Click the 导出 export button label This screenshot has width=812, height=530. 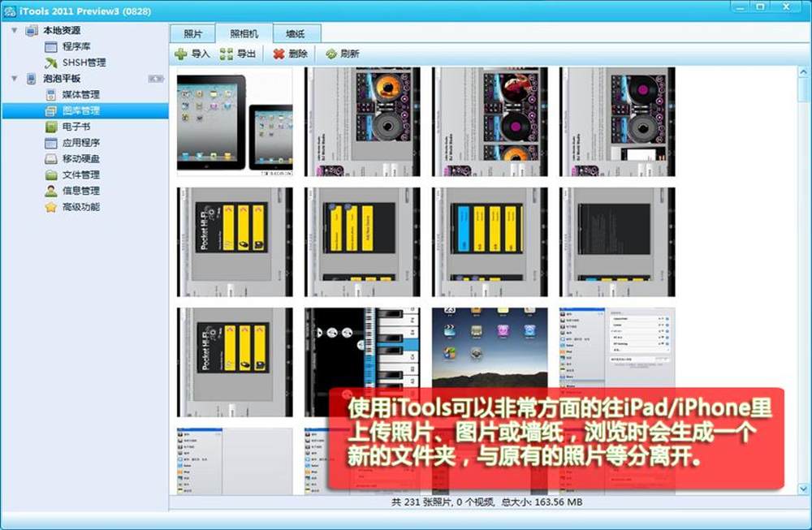coord(246,54)
